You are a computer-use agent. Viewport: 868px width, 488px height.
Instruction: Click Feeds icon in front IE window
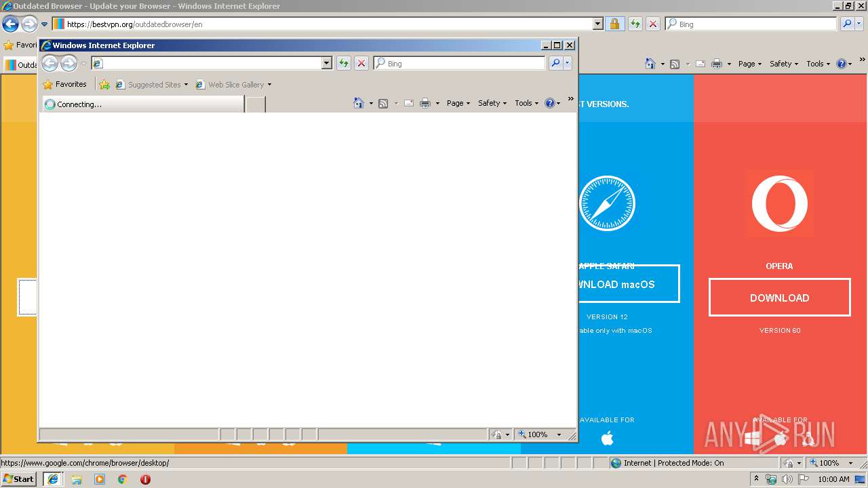coord(383,103)
